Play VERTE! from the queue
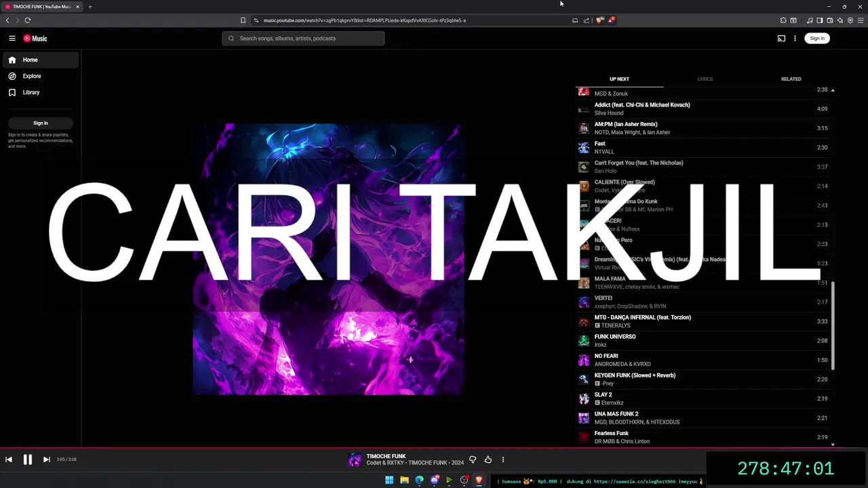Screen dimensions: 868x488 click(x=702, y=302)
